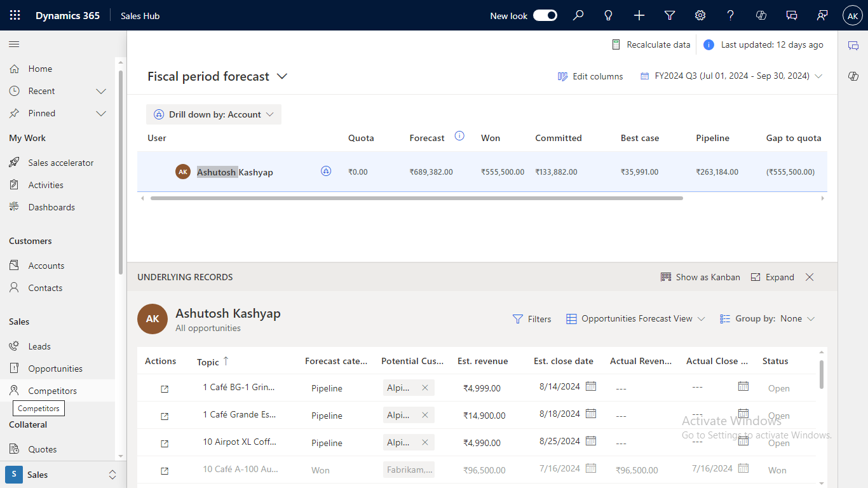Click the forecast column info icon
868x488 pixels.
[x=459, y=136]
